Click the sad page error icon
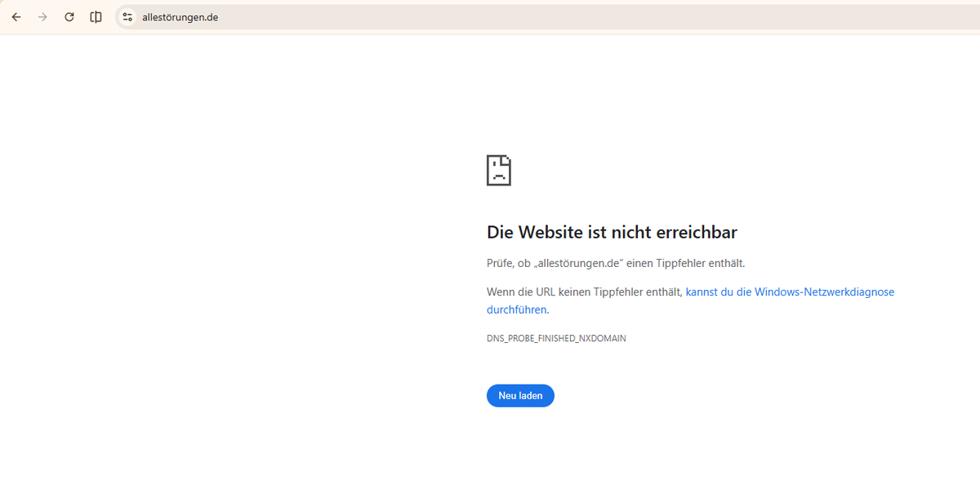This screenshot has width=980, height=503. 499,170
